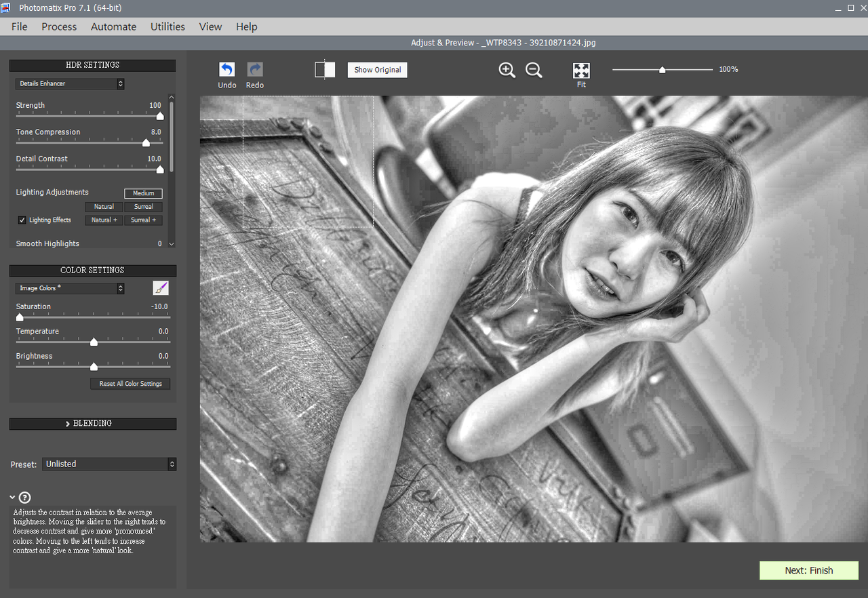Click the Undo arrow icon
The height and width of the screenshot is (598, 868).
(226, 70)
